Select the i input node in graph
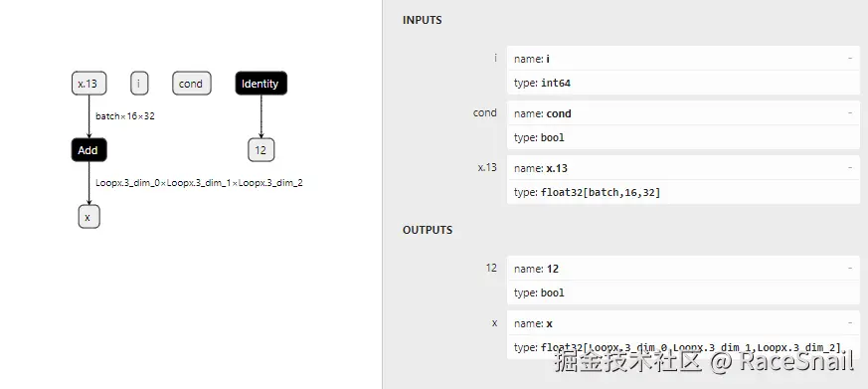This screenshot has height=389, width=868. pos(139,84)
